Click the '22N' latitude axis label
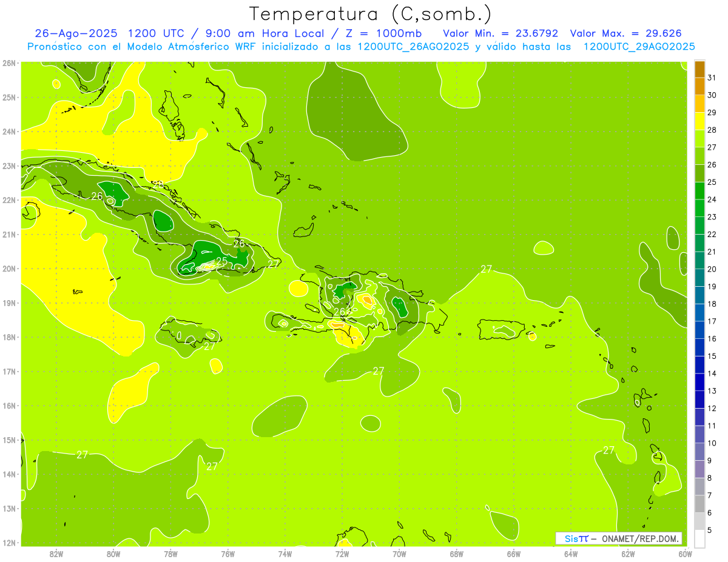 [9, 200]
